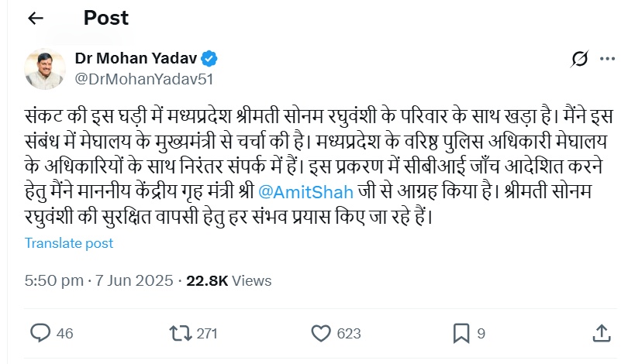Repost using the retweet arrows icon
628x364 pixels.
tap(180, 333)
